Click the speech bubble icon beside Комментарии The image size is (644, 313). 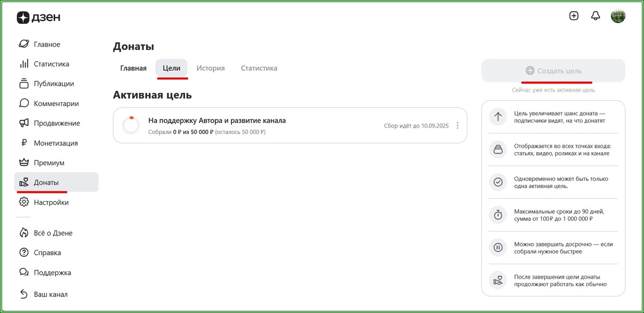pos(24,103)
